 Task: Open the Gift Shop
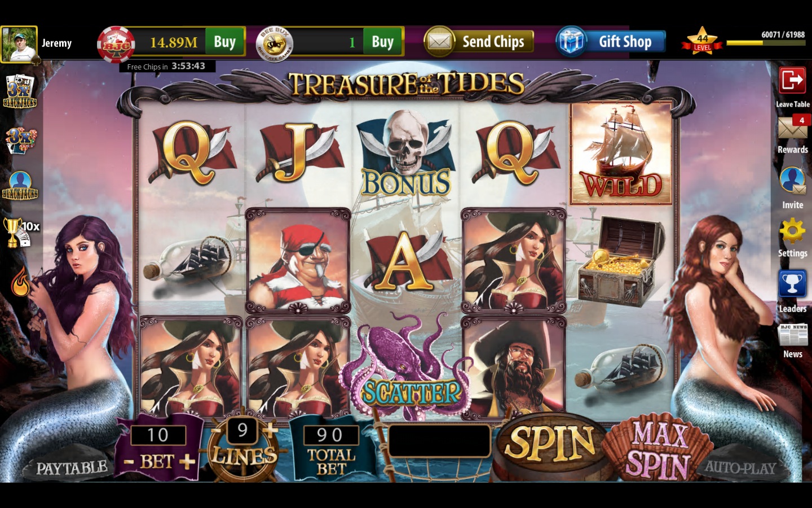coord(611,42)
